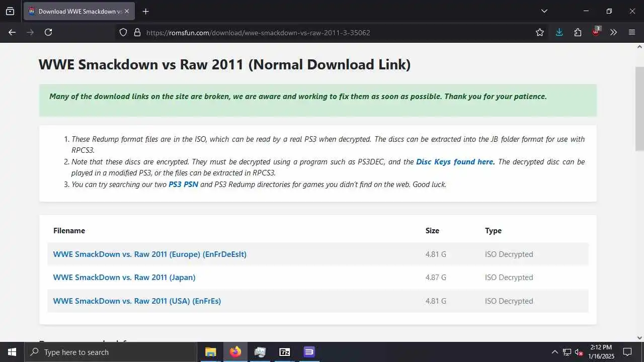The height and width of the screenshot is (362, 644).
Task: Select 4.81 G size in Europe row
Action: (436, 254)
